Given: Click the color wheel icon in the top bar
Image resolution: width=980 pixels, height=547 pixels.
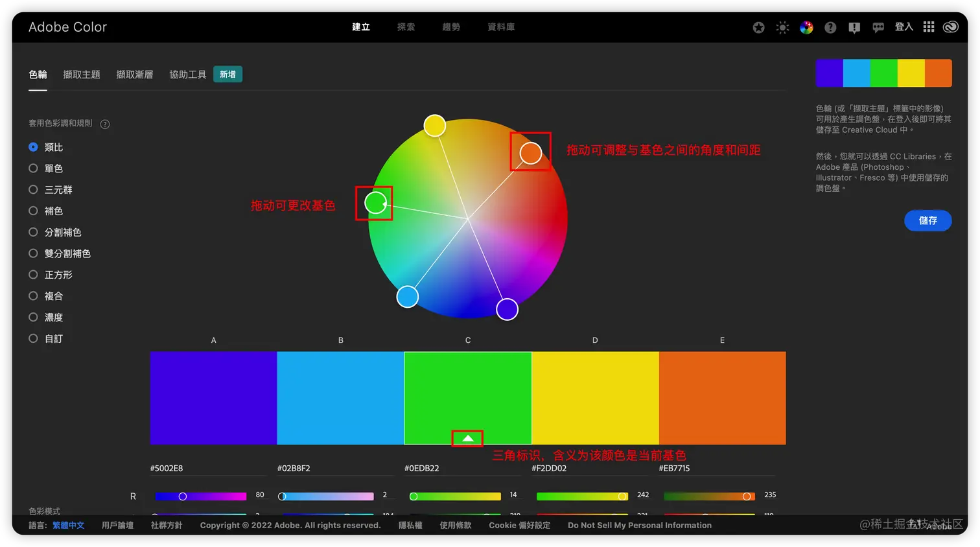Looking at the screenshot, I should 806,27.
